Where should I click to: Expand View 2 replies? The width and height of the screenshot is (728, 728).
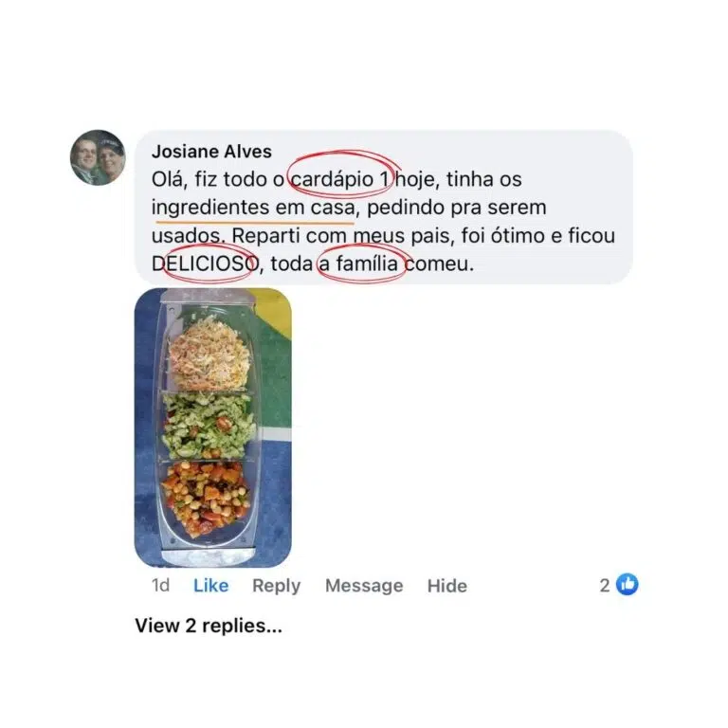209,626
